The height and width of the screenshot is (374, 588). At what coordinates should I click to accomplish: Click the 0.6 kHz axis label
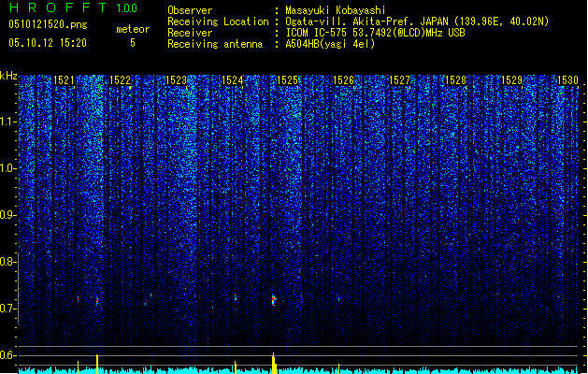coord(7,355)
